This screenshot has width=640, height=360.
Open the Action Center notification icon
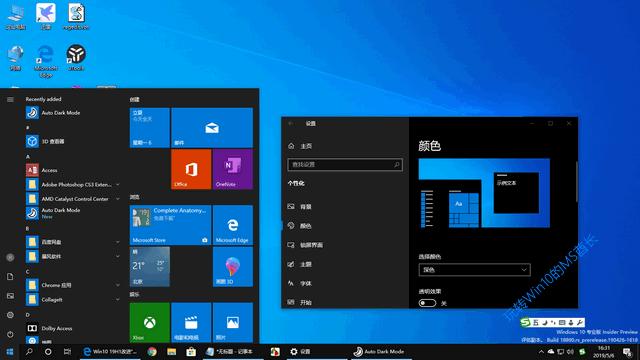627,351
